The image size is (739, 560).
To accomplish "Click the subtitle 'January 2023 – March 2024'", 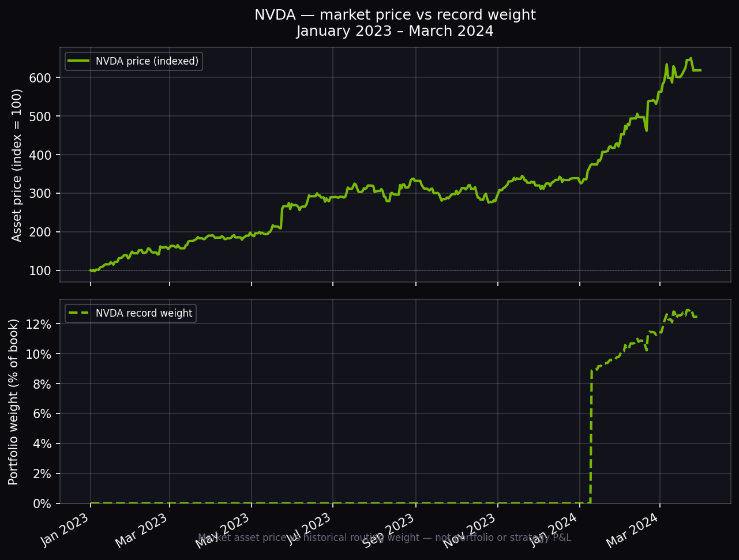I will 395,31.
